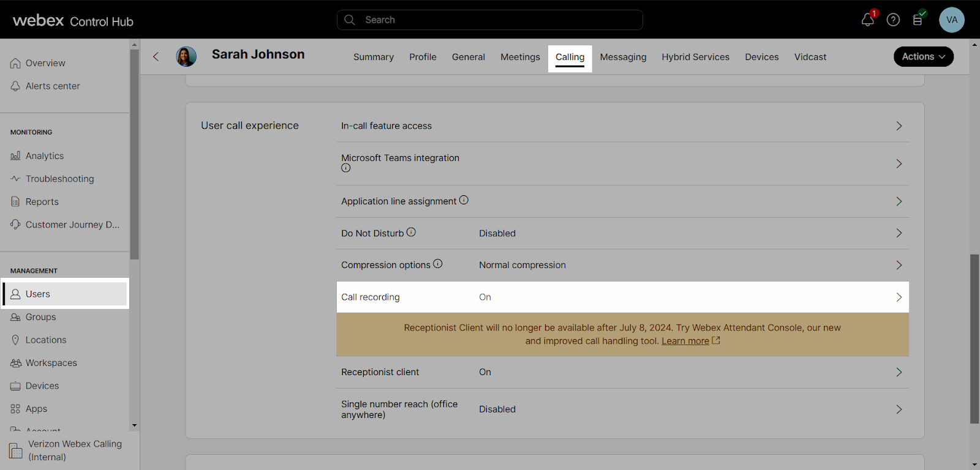Click the Devices sidebar icon

click(15, 386)
